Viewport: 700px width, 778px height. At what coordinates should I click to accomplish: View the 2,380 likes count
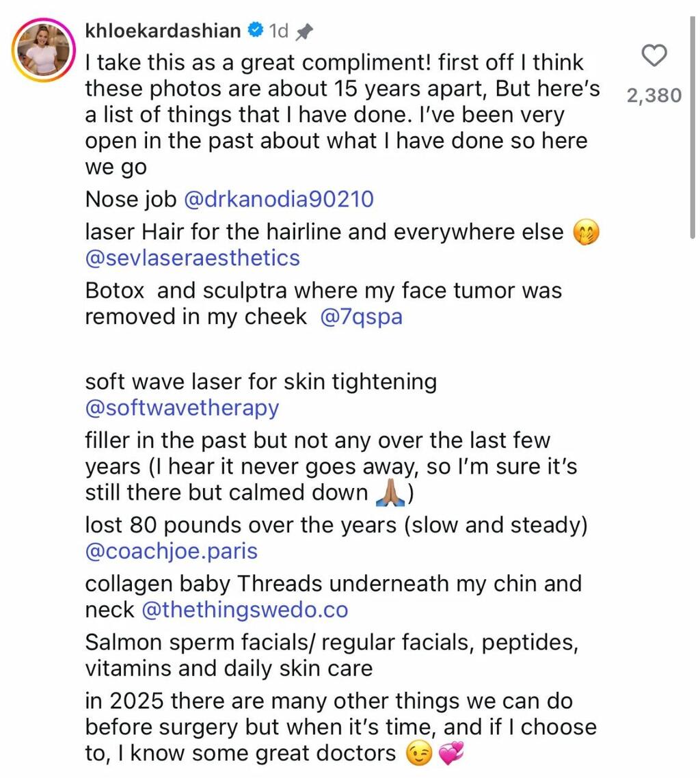654,95
